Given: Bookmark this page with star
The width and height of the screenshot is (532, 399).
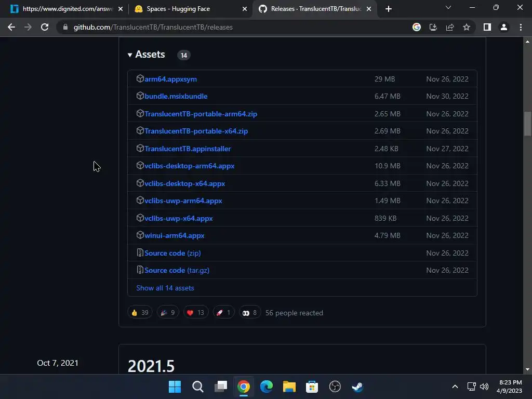Looking at the screenshot, I should click(x=467, y=27).
